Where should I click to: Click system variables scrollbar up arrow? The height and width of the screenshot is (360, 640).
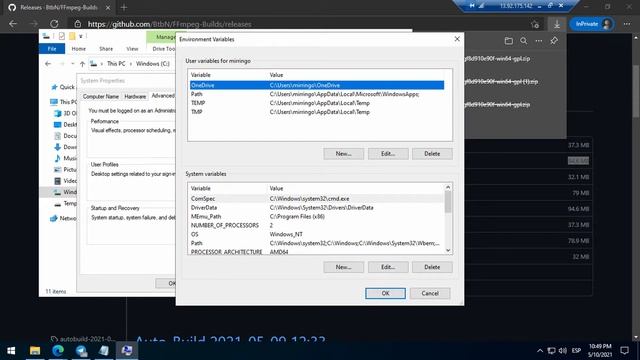pos(448,187)
